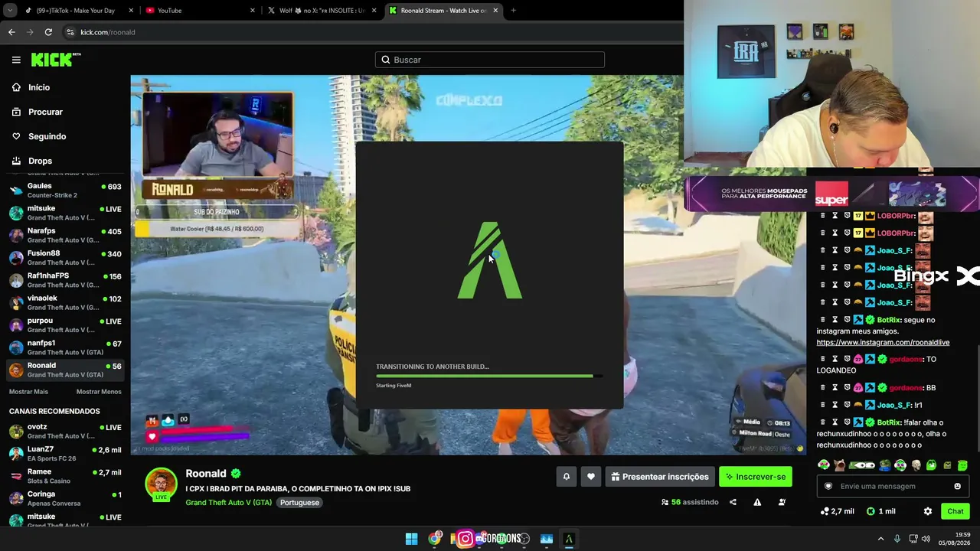Open nanfps1 channel in the sidebar
The image size is (980, 551).
click(65, 347)
